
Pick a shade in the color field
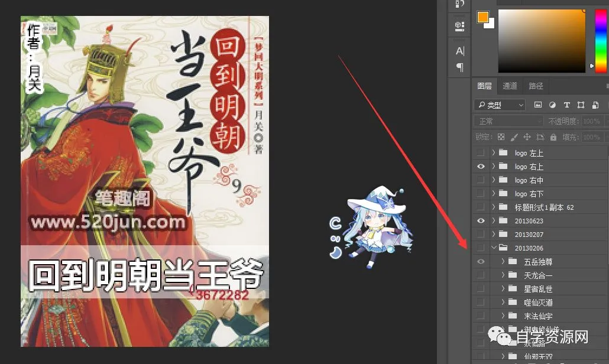click(x=542, y=41)
